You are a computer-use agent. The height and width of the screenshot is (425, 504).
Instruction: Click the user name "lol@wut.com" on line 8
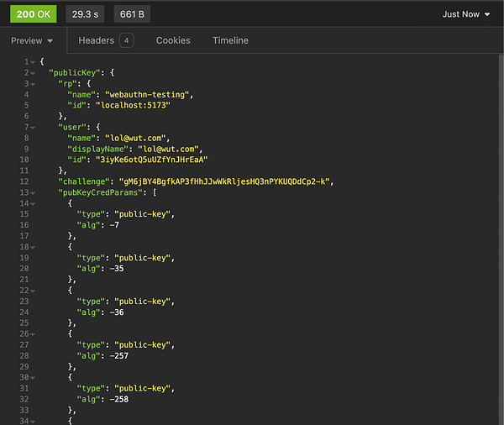[x=135, y=138]
